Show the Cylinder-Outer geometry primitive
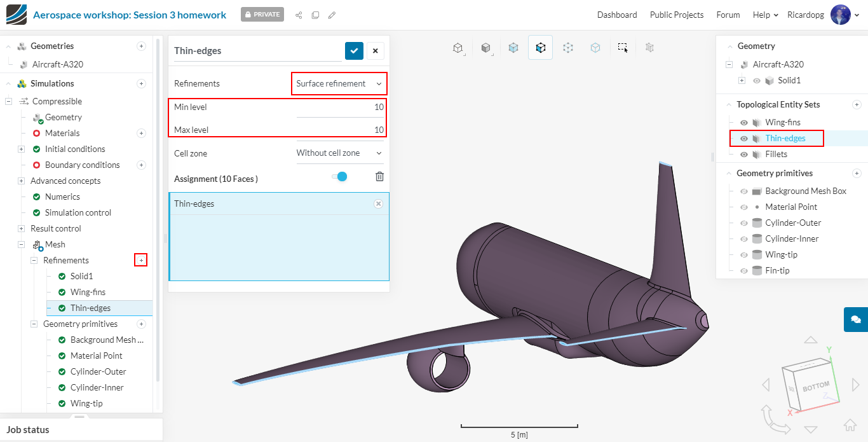868x442 pixels. (x=744, y=223)
